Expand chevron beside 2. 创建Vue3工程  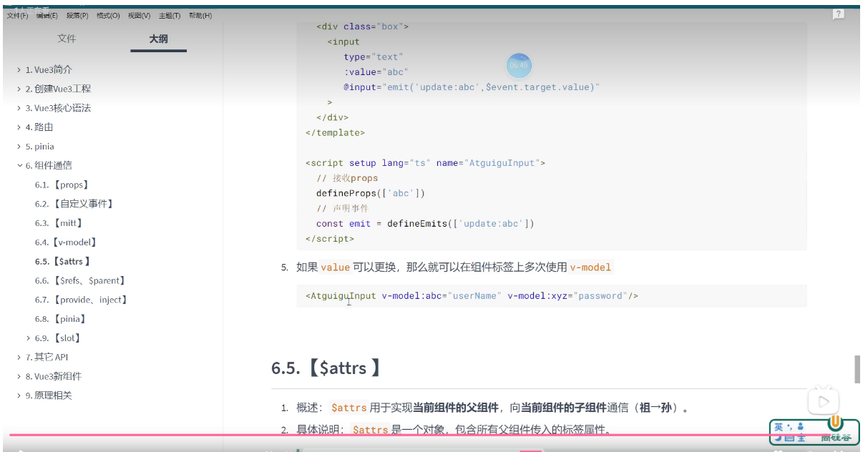[x=19, y=89]
